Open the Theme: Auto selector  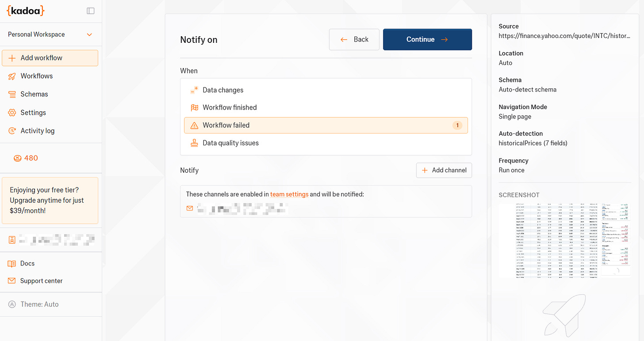point(39,304)
